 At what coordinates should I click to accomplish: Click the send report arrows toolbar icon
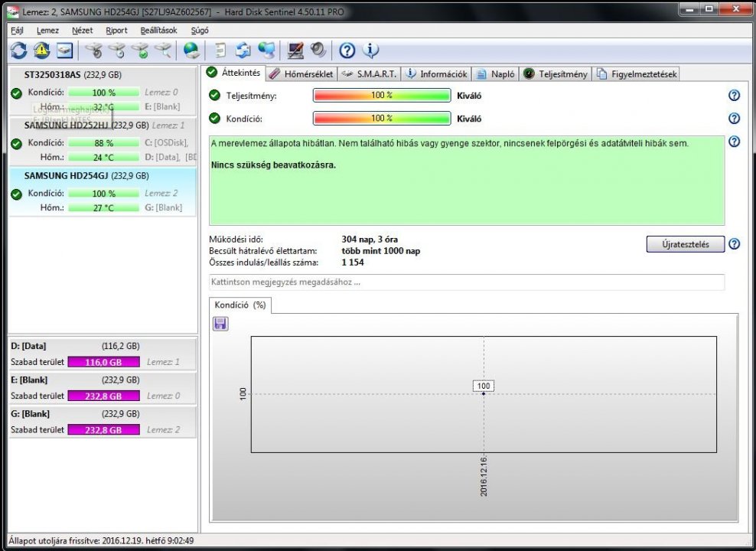point(243,51)
